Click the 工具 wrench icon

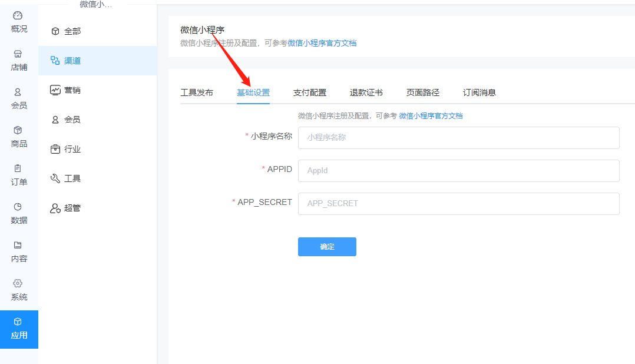[x=55, y=178]
